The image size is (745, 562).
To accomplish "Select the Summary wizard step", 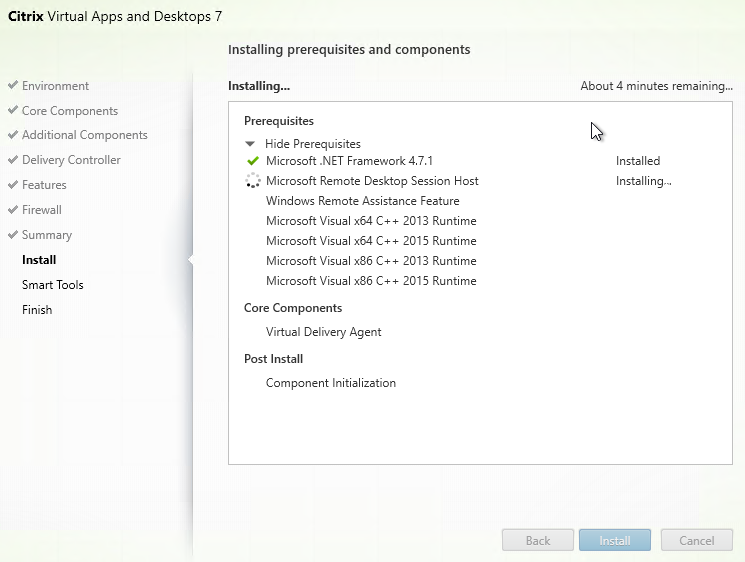I will [x=47, y=235].
